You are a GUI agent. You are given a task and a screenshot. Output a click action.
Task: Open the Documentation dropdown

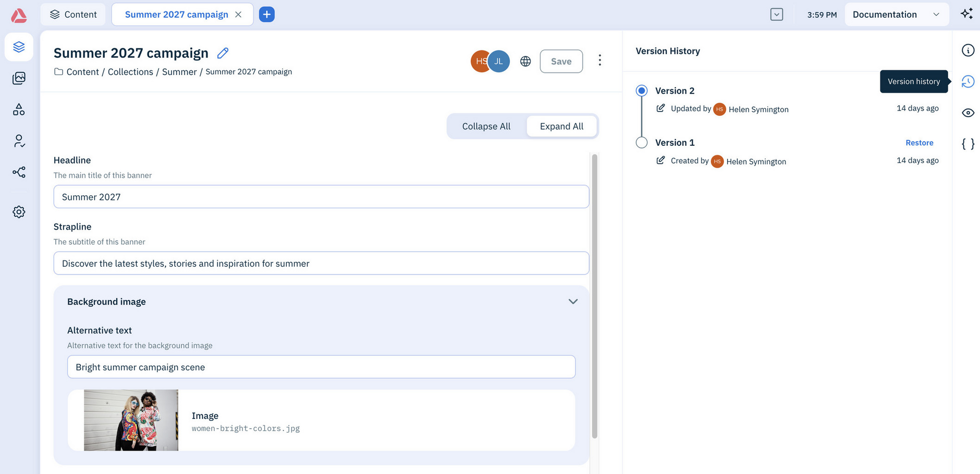point(897,15)
